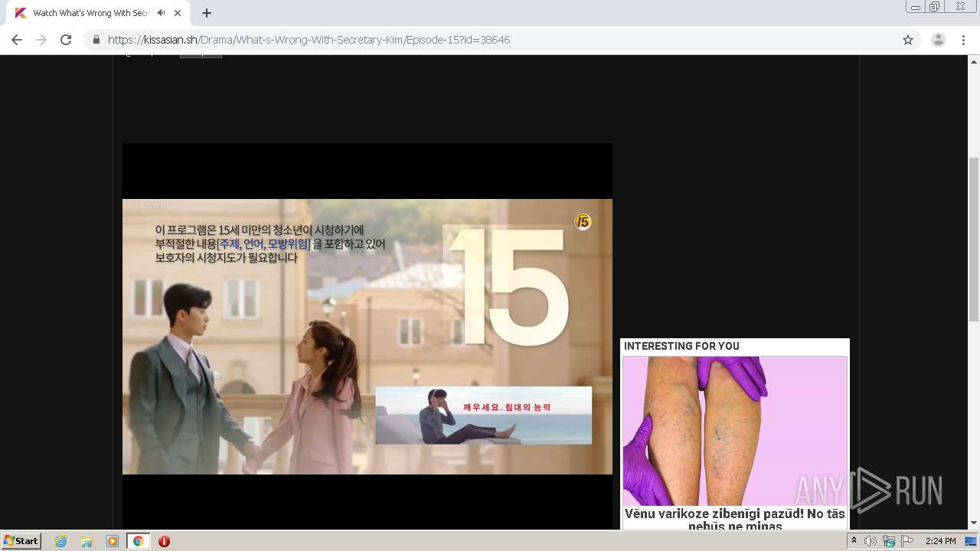Go back to the previous page
980x551 pixels.
tap(17, 40)
